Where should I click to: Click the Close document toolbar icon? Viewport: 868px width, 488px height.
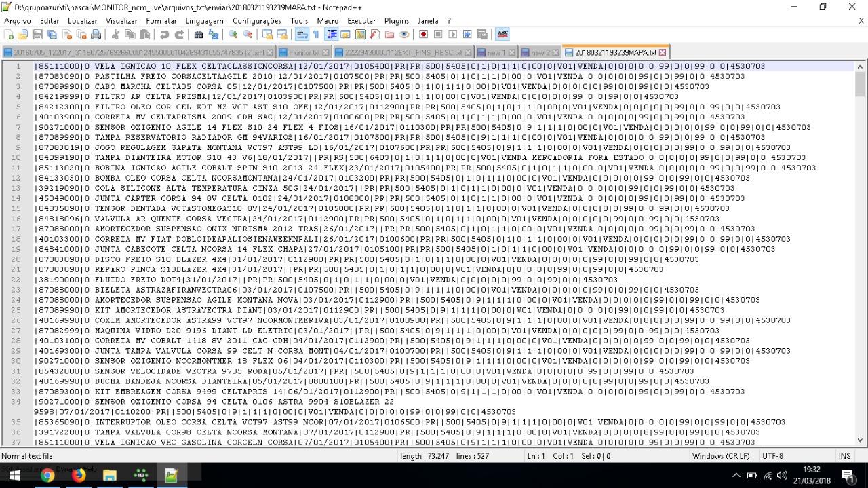coord(66,35)
